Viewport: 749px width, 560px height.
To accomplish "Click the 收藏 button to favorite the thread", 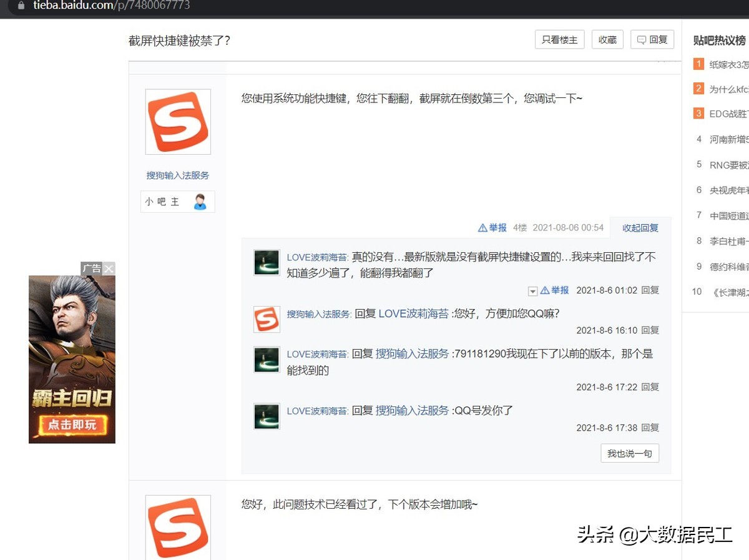I will point(607,39).
